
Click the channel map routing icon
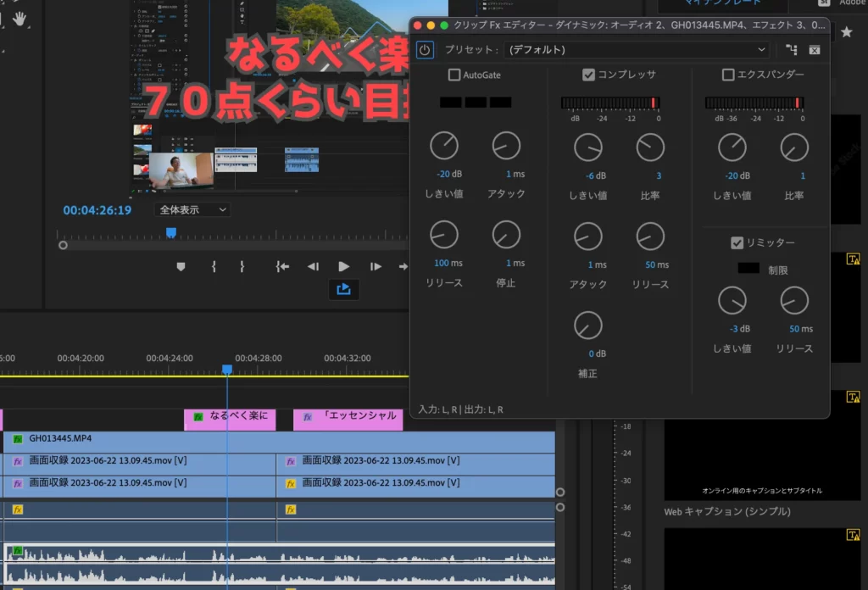[792, 50]
